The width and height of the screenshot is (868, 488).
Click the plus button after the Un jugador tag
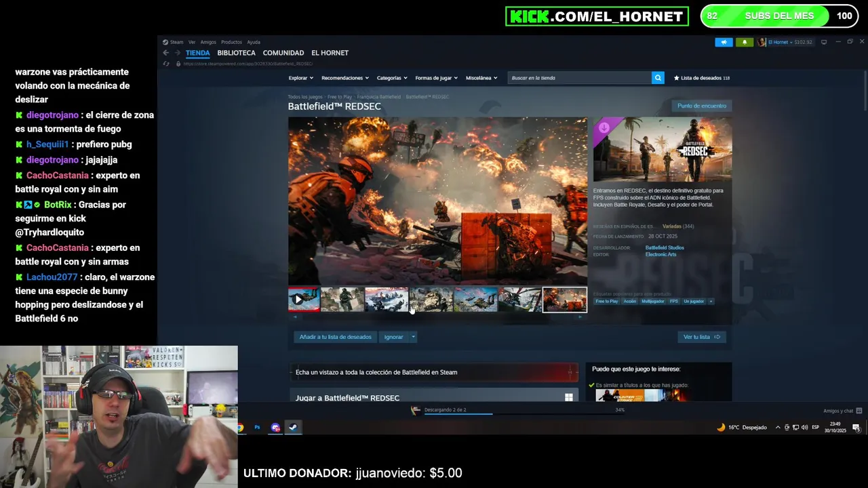pos(711,301)
